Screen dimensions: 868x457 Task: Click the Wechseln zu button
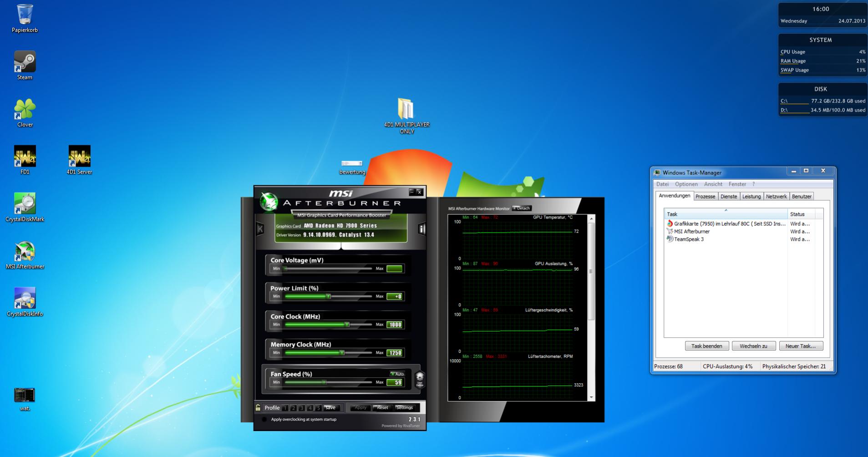753,346
